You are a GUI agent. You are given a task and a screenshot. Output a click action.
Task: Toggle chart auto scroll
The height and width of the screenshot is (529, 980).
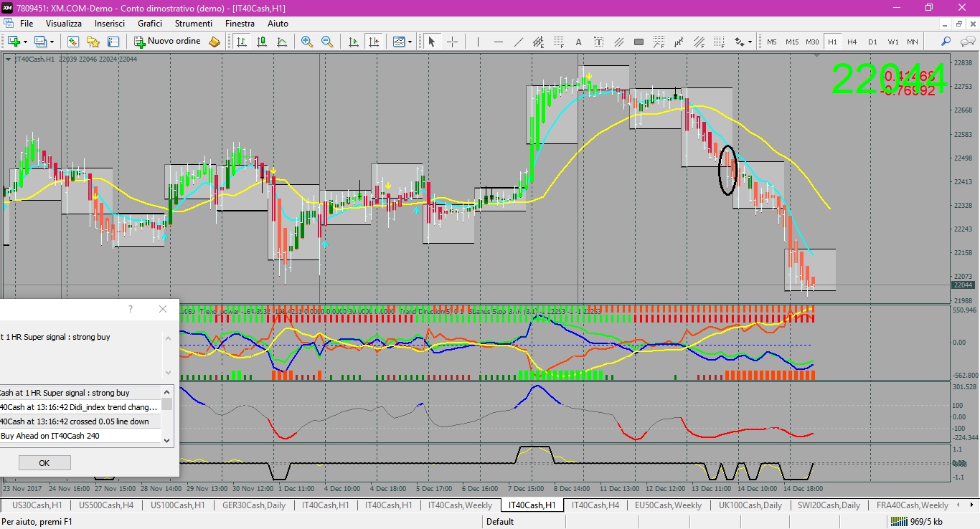353,42
